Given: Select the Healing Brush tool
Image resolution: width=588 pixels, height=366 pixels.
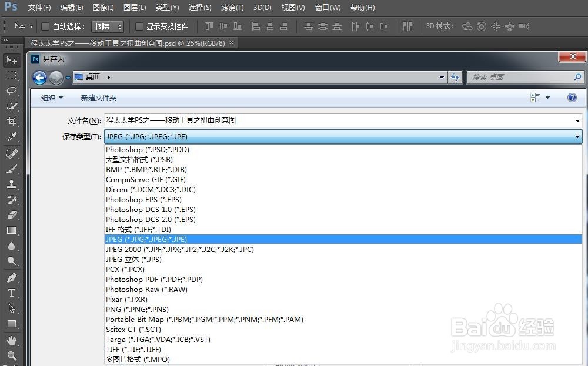Looking at the screenshot, I should click(x=12, y=153).
